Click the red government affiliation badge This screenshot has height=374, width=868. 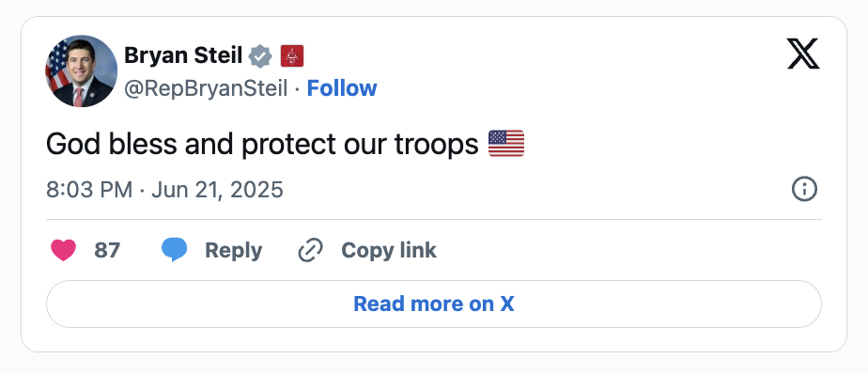292,56
